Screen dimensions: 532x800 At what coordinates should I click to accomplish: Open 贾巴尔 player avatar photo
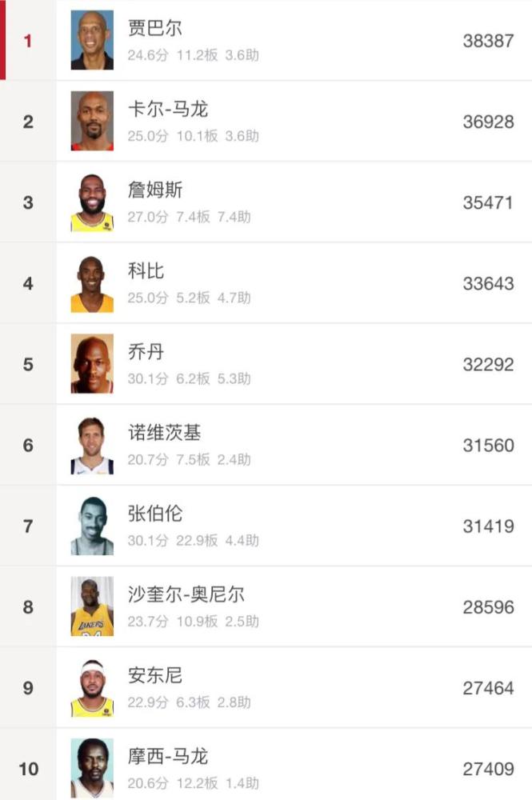tap(92, 40)
